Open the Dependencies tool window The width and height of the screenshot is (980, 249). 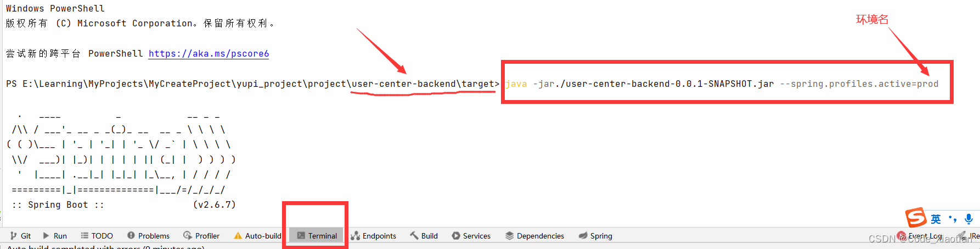[x=534, y=236]
